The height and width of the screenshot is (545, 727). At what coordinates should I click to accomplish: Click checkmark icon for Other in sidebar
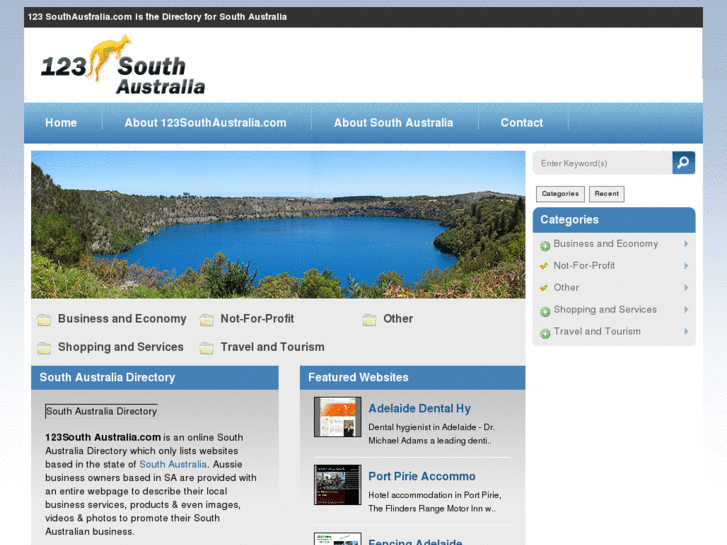pyautogui.click(x=544, y=288)
